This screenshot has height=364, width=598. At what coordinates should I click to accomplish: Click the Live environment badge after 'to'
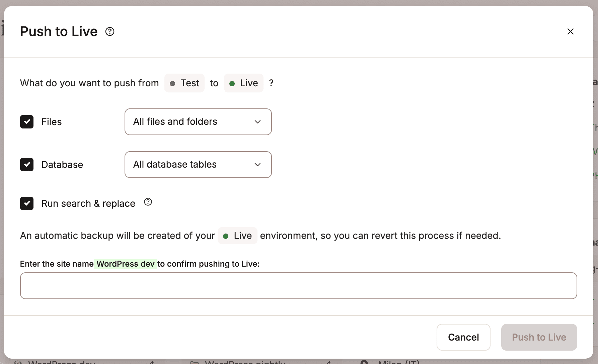pos(243,83)
